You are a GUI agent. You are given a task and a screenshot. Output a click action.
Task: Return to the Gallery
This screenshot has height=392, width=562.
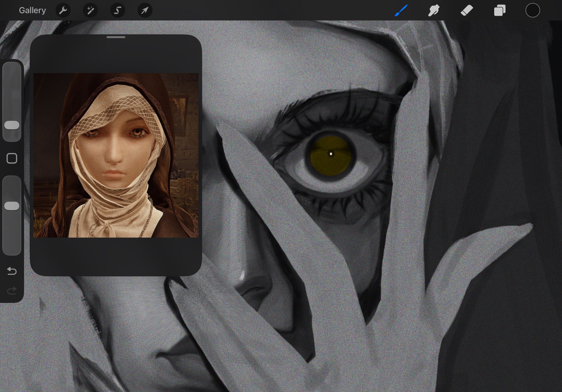[x=32, y=10]
